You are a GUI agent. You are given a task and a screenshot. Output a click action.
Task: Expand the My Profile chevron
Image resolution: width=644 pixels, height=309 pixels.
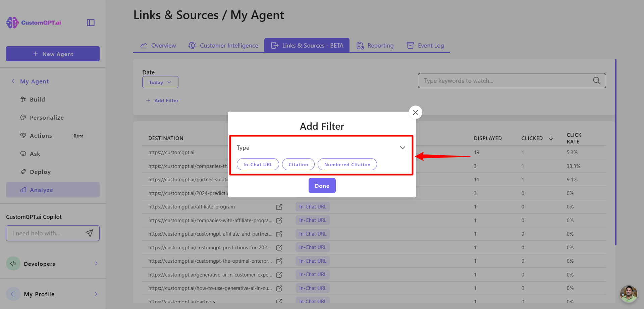[x=96, y=294]
